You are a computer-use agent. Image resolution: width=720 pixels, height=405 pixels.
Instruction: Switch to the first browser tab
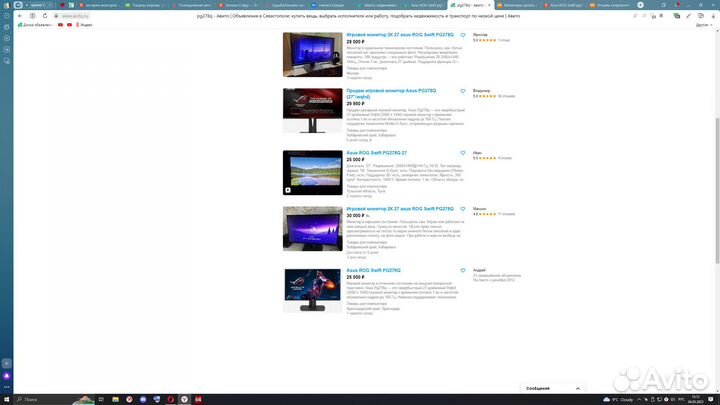[36, 5]
